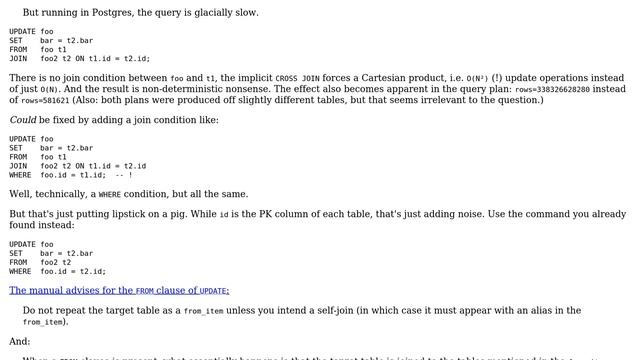Click the 'JOIN foo2 t2 ON t1.id = t2.id;' line
The height and width of the screenshot is (360, 640).
[80, 59]
